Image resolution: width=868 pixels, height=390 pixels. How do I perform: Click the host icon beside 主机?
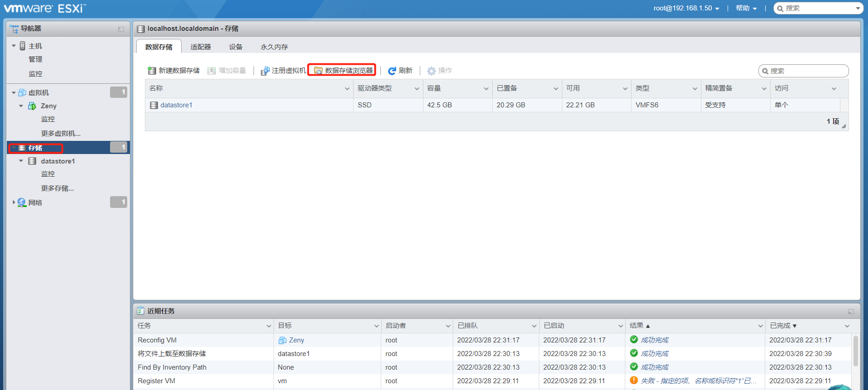coord(23,46)
